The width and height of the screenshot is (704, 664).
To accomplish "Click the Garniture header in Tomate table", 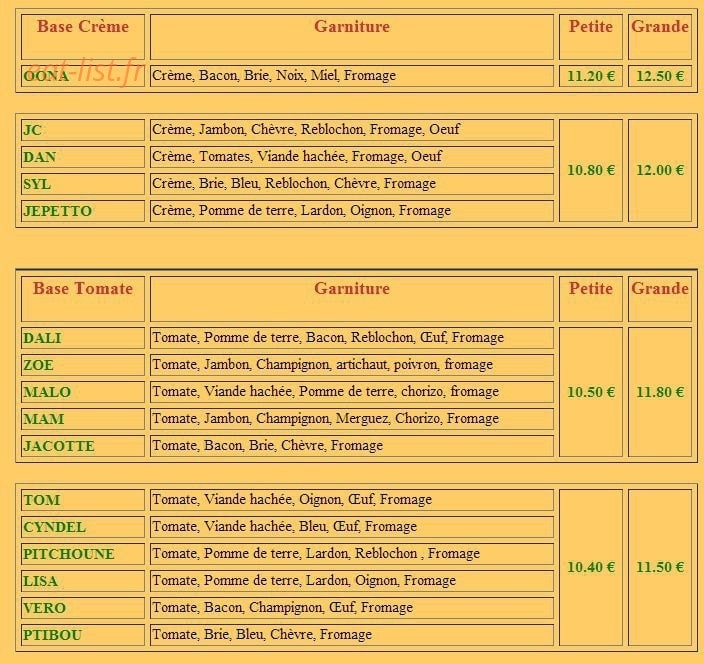I will pyautogui.click(x=352, y=299).
